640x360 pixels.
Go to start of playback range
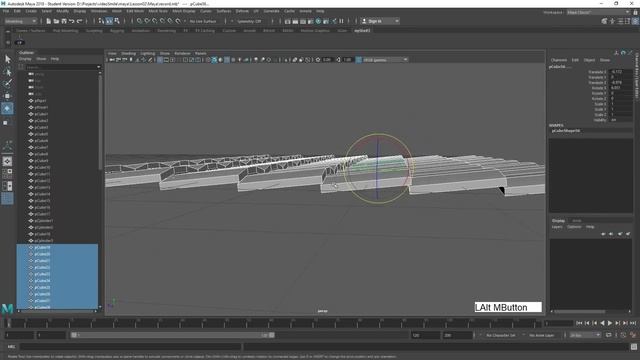579,323
